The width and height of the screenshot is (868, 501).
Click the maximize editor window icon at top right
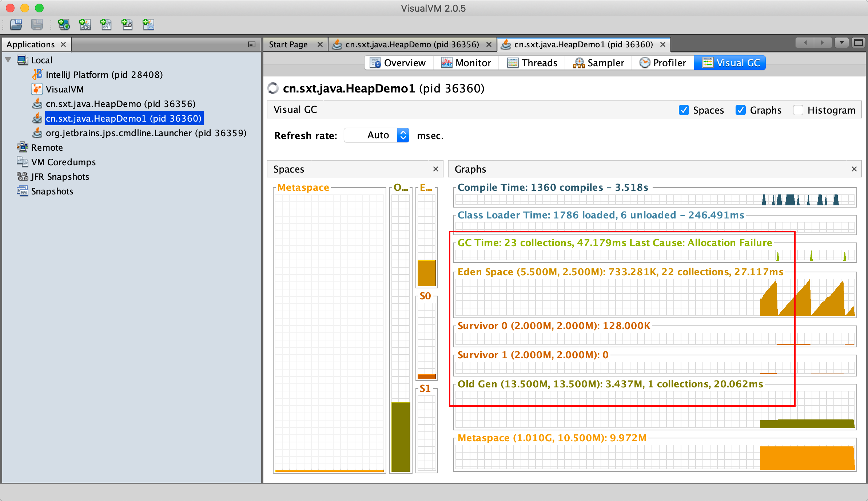858,43
